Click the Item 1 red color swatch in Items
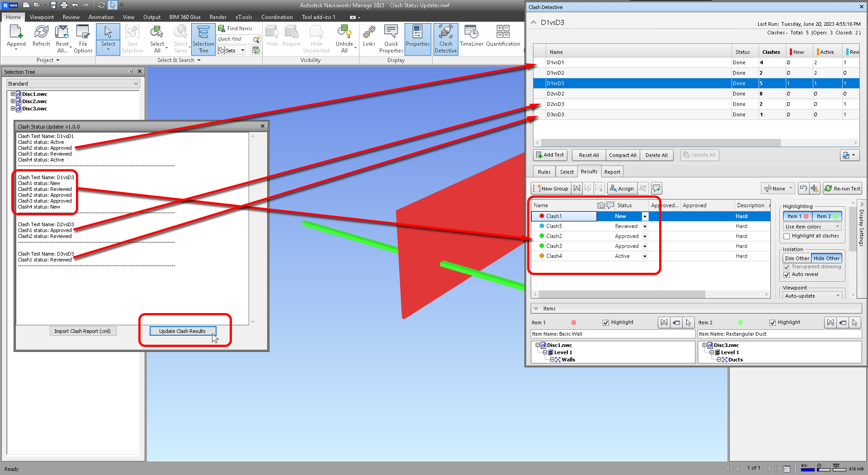Viewport: 868px width, 475px height. click(574, 323)
